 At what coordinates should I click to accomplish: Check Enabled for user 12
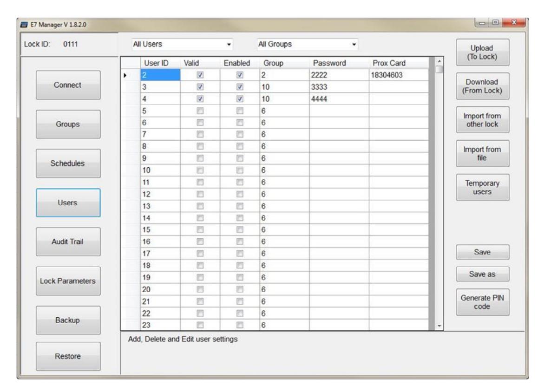[x=240, y=194]
